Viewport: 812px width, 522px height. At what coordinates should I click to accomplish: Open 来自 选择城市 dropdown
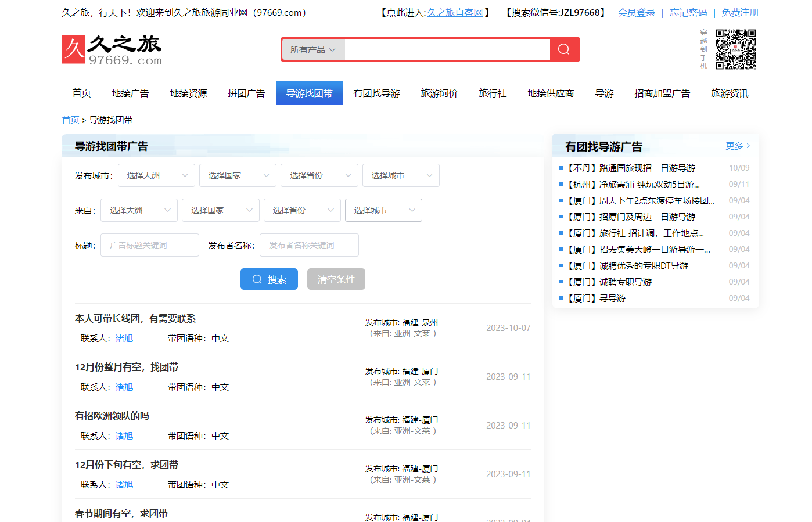pos(383,210)
